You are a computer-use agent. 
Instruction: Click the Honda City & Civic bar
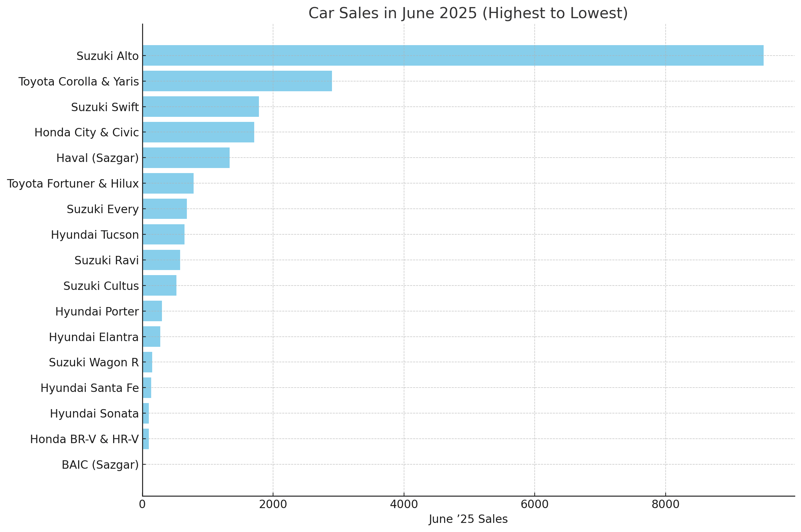click(198, 132)
